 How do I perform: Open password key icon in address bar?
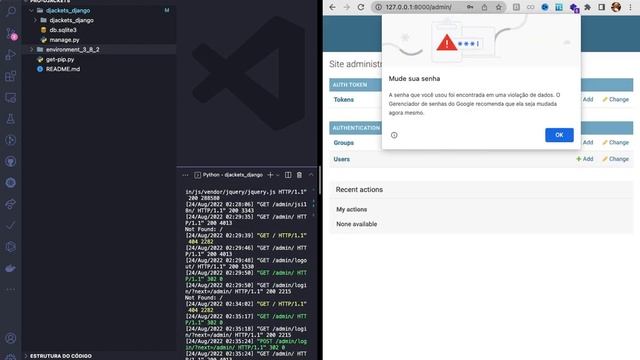[x=470, y=7]
